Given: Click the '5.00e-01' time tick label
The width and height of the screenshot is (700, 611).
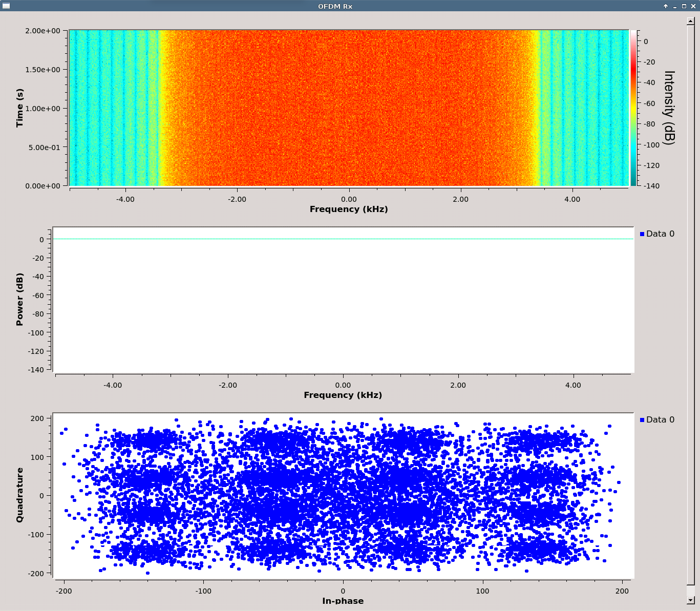Looking at the screenshot, I should (x=44, y=148).
